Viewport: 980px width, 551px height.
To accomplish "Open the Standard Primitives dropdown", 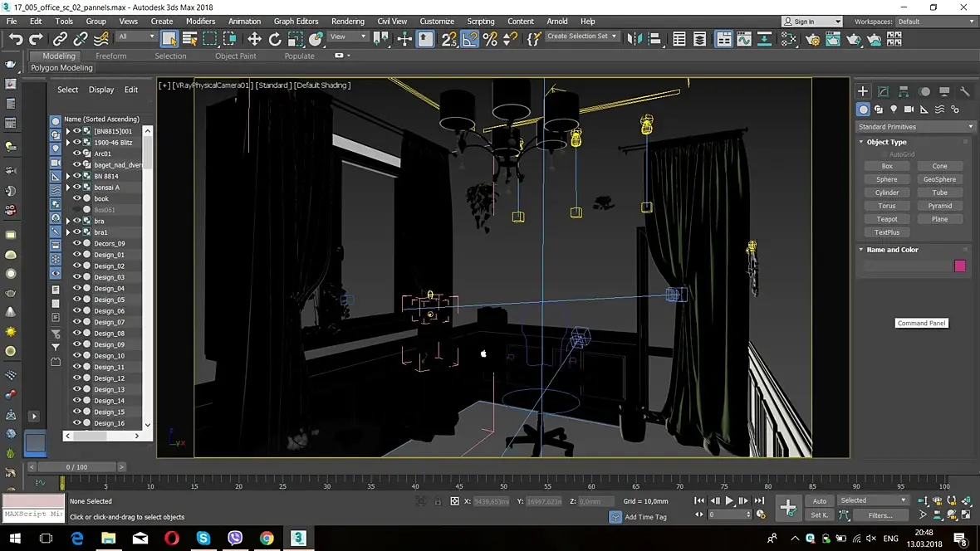I will click(x=914, y=127).
